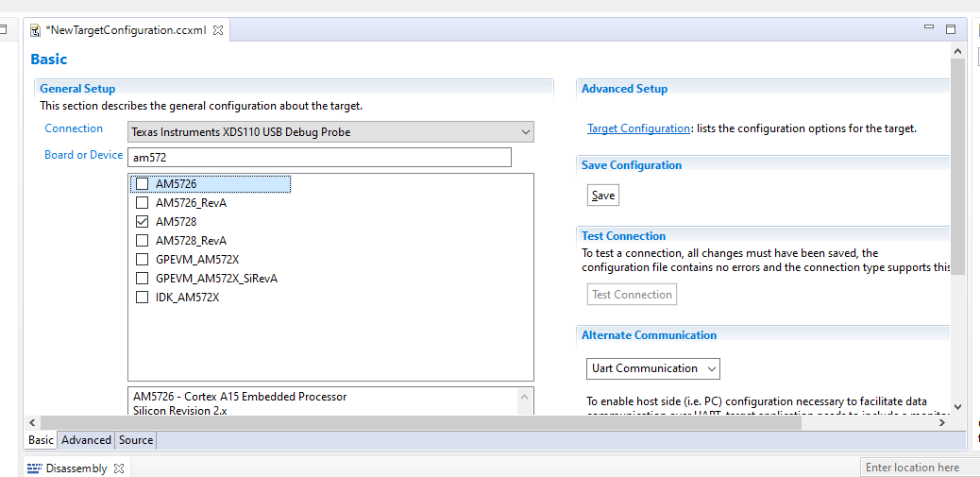
Task: Click the Disassembly view icon
Action: coord(34,468)
